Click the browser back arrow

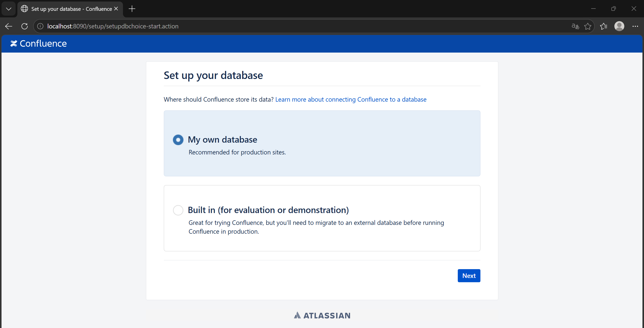(x=9, y=26)
